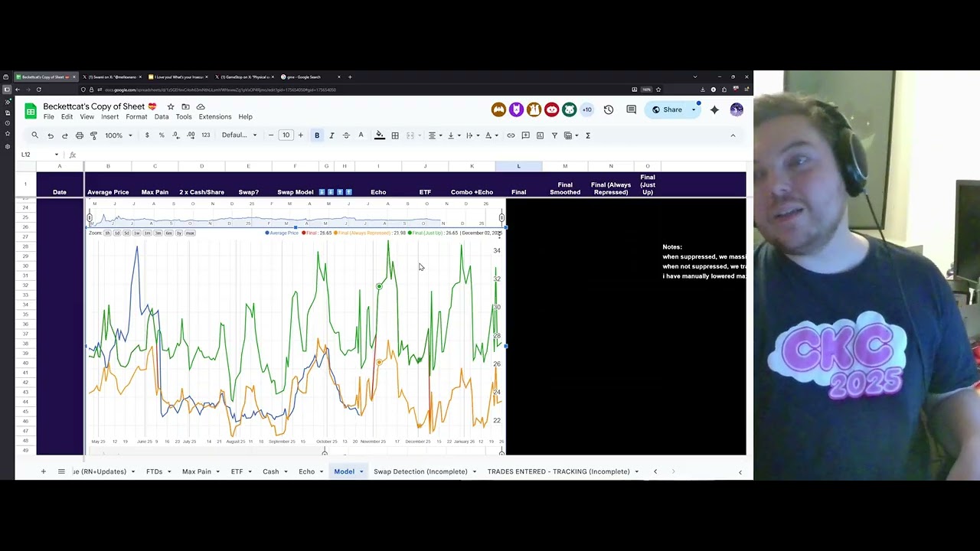
Task: Create a filter
Action: coord(554,135)
